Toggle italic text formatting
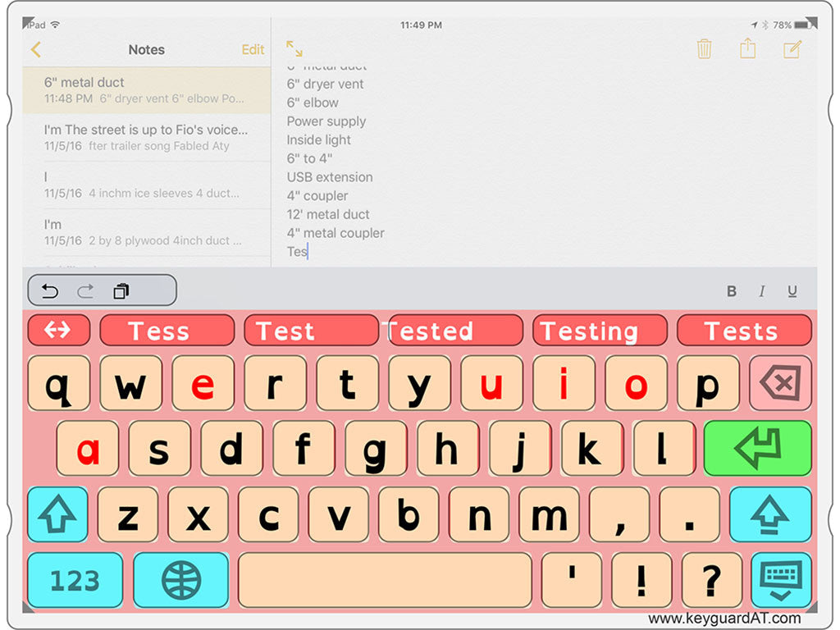 [x=761, y=291]
